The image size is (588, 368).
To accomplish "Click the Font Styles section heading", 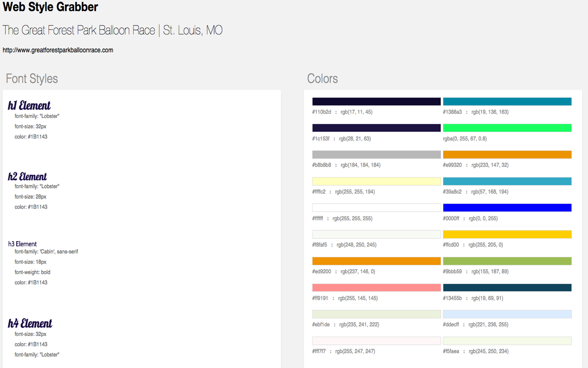I will click(x=32, y=79).
